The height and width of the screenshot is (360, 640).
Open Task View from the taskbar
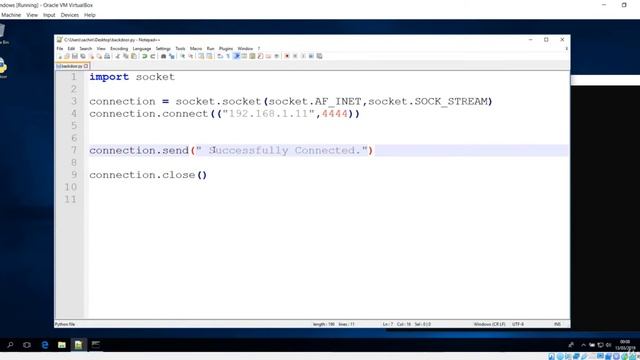click(27, 345)
